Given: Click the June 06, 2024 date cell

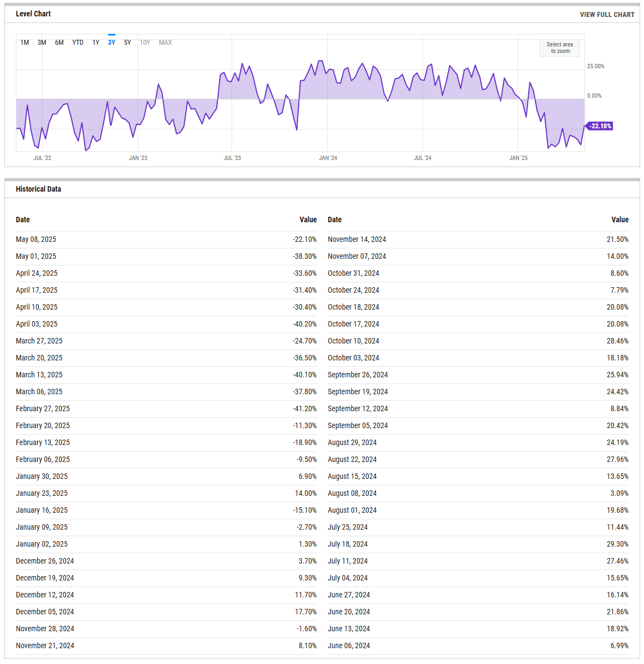Looking at the screenshot, I should (348, 645).
